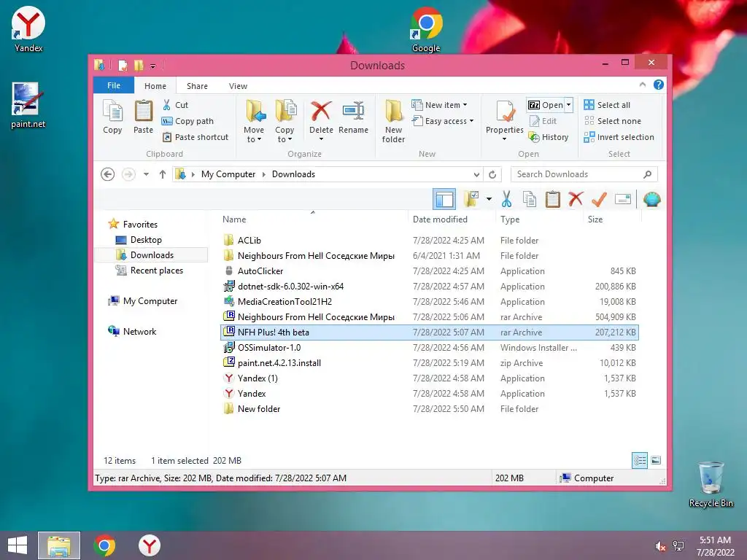Screen dimensions: 747x560
Task: Go back with the back arrow
Action: pos(108,174)
